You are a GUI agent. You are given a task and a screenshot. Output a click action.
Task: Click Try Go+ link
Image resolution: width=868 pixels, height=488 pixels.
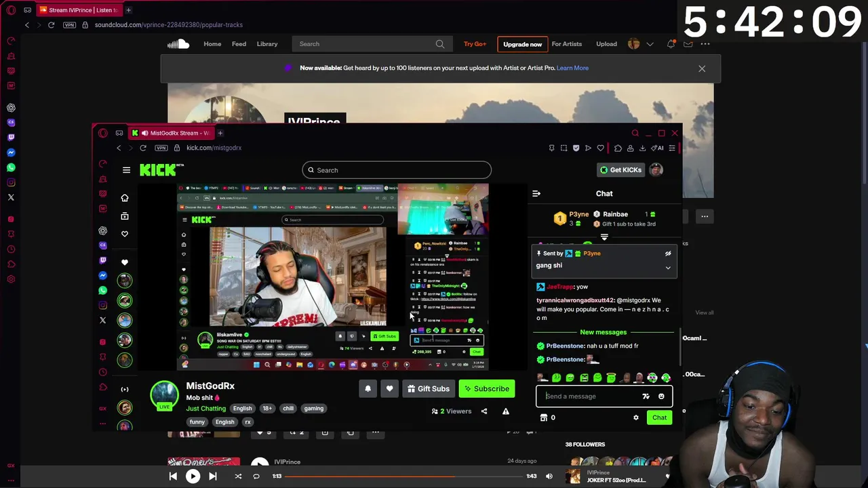pos(475,44)
